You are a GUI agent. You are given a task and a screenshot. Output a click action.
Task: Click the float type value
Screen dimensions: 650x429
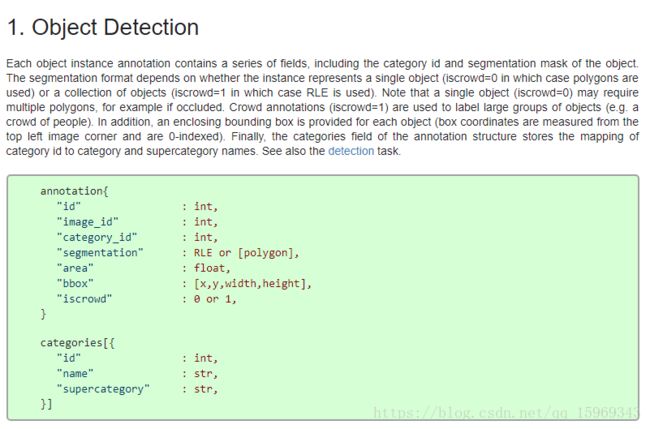[x=212, y=268]
